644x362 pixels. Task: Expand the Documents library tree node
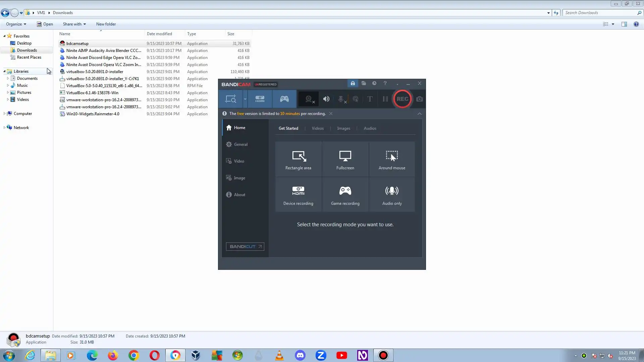point(8,78)
